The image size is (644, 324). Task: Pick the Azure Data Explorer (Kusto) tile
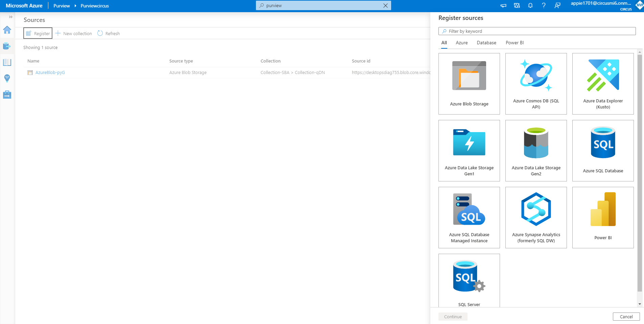pyautogui.click(x=603, y=84)
